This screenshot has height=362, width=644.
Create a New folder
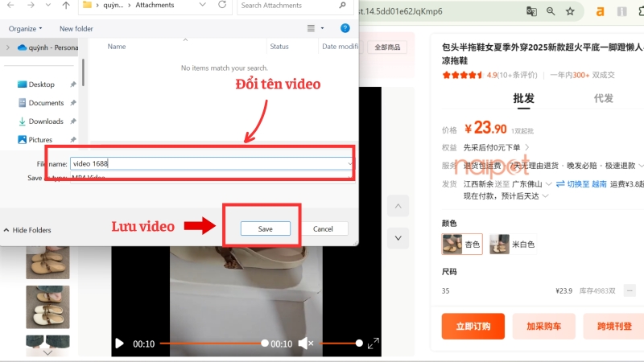point(76,28)
